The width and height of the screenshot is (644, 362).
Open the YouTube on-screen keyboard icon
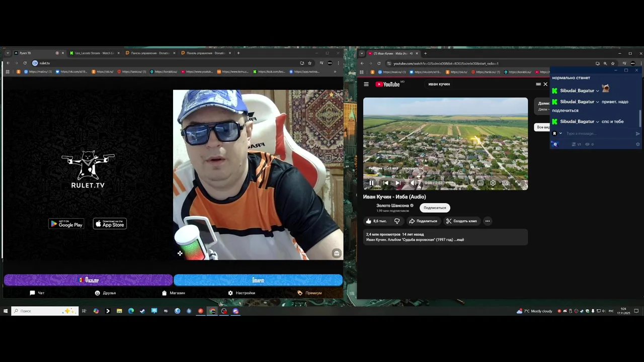click(x=538, y=84)
